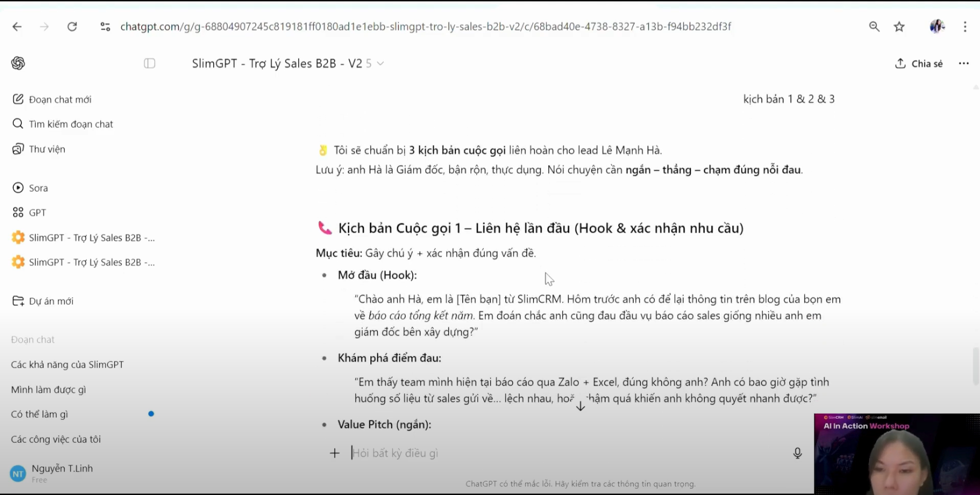The width and height of the screenshot is (980, 495).
Task: Toggle the sidebar collapse button
Action: point(149,63)
